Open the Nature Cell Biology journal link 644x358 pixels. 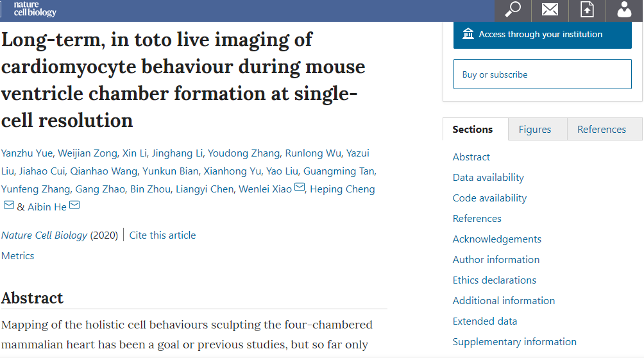pyautogui.click(x=44, y=235)
